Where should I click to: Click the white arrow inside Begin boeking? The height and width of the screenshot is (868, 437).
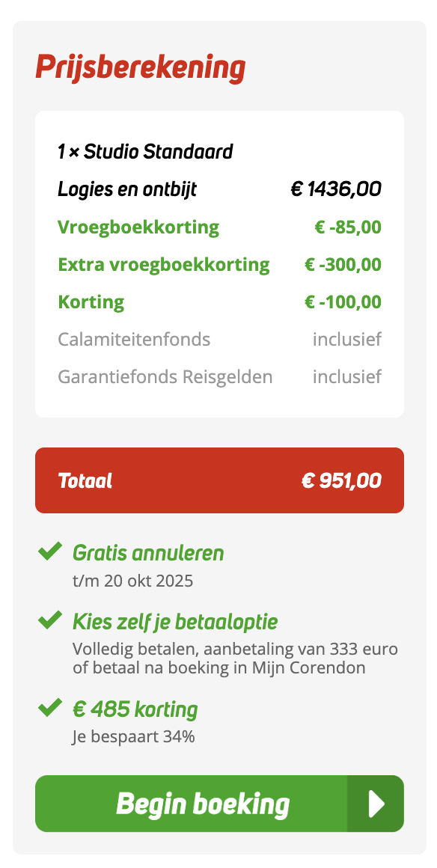[375, 804]
